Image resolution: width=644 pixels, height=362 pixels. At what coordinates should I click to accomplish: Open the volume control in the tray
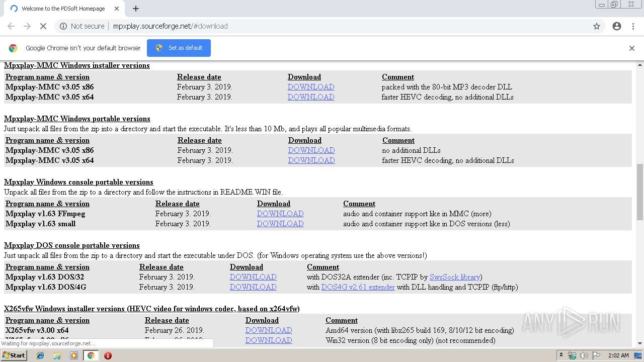[x=584, y=355]
